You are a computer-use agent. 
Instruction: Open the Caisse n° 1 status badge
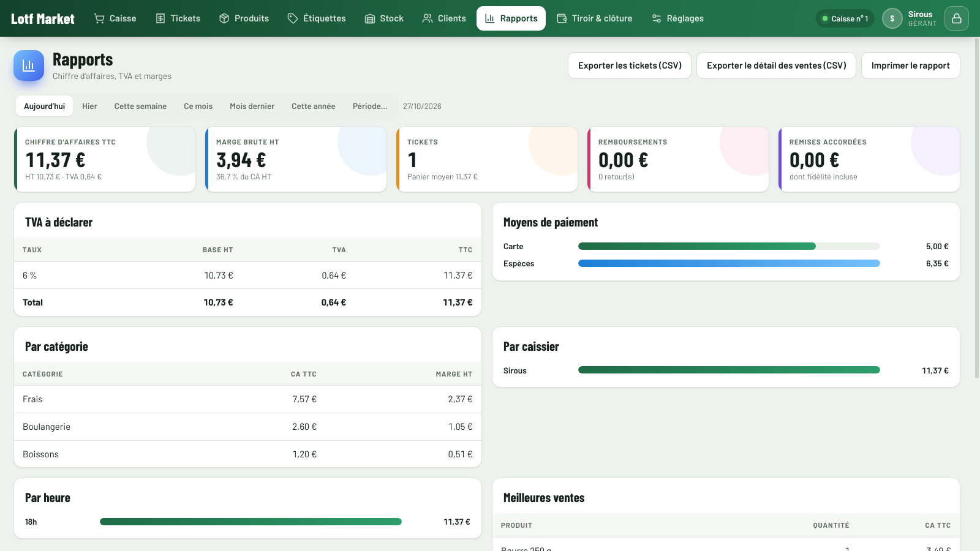click(x=845, y=18)
